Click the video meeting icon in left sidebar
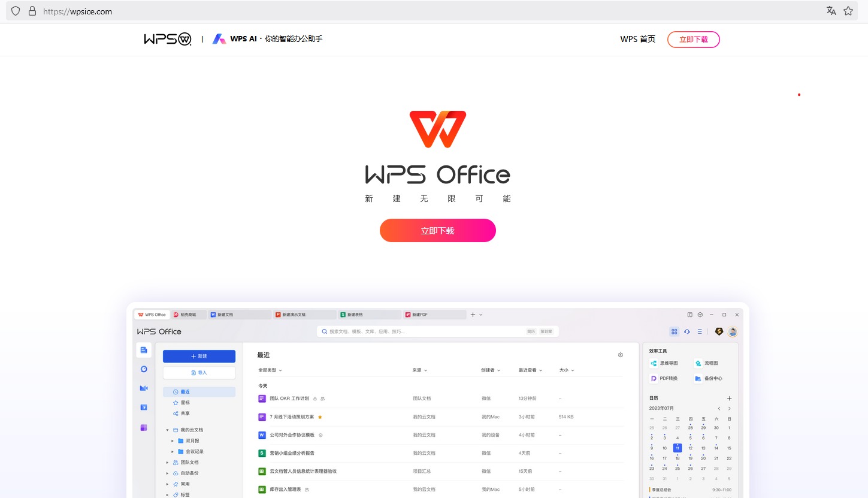Viewport: 868px width, 498px height. (144, 388)
